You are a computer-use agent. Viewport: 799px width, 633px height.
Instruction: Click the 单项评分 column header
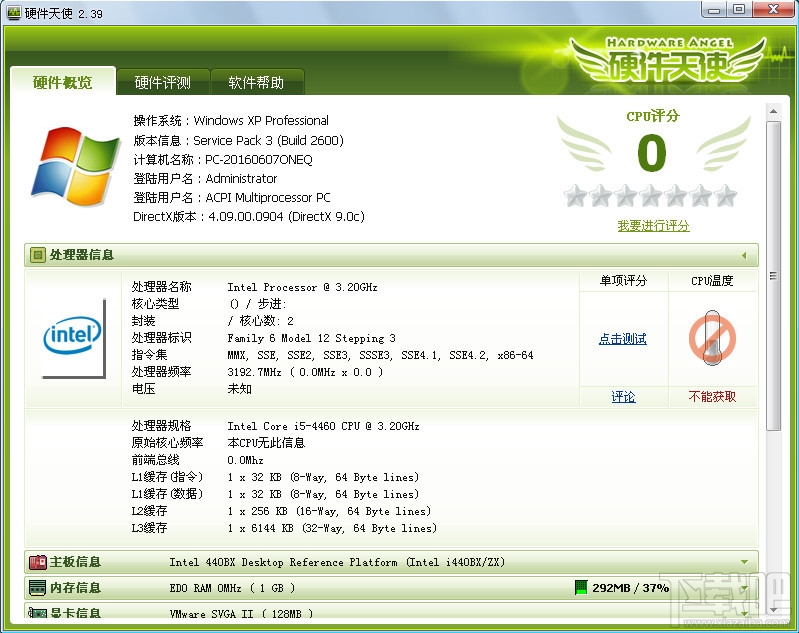(623, 281)
